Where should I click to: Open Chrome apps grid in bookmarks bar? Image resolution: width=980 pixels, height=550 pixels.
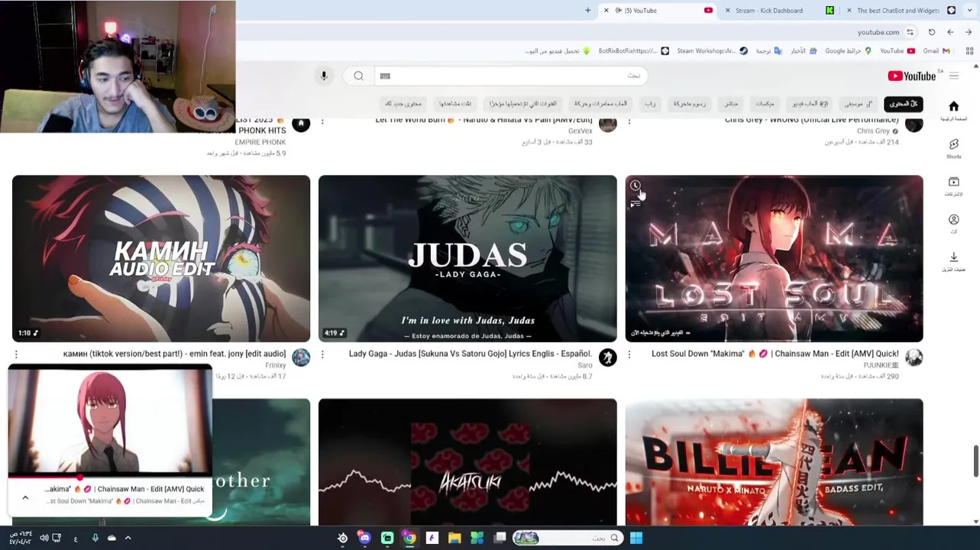pyautogui.click(x=969, y=51)
